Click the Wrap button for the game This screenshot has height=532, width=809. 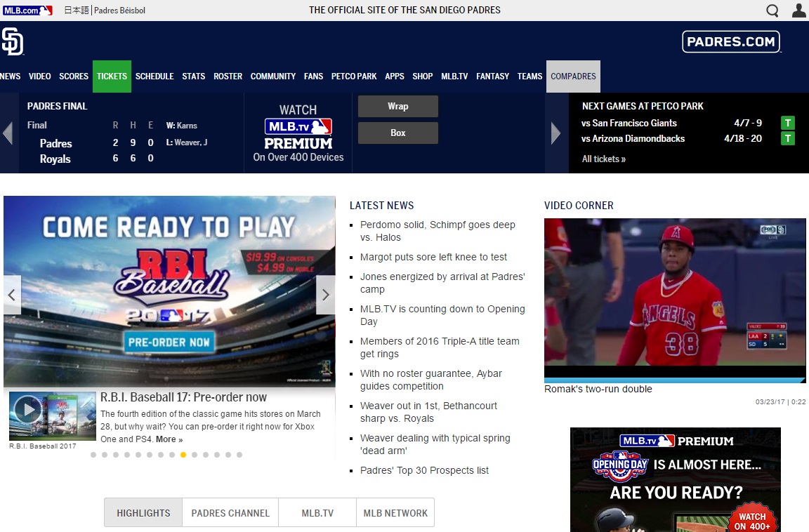click(397, 106)
